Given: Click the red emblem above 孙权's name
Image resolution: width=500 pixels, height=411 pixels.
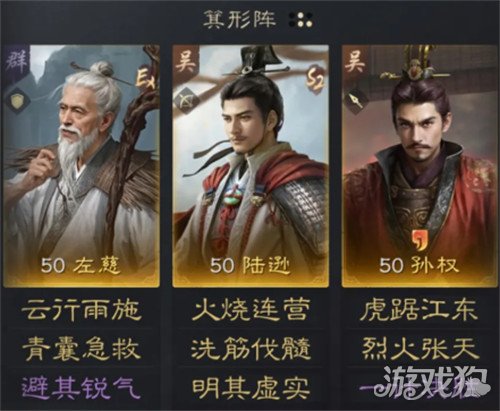Looking at the screenshot, I should click(x=419, y=241).
